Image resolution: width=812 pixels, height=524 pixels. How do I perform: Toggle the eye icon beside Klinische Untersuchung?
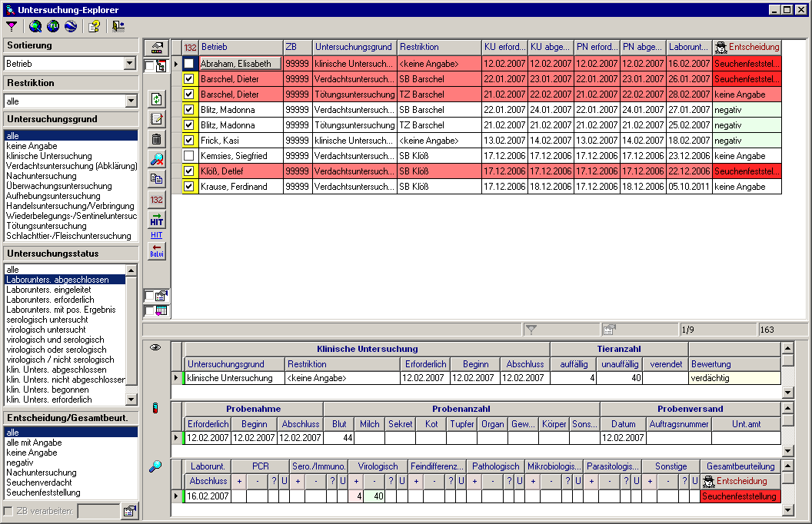[x=155, y=347]
